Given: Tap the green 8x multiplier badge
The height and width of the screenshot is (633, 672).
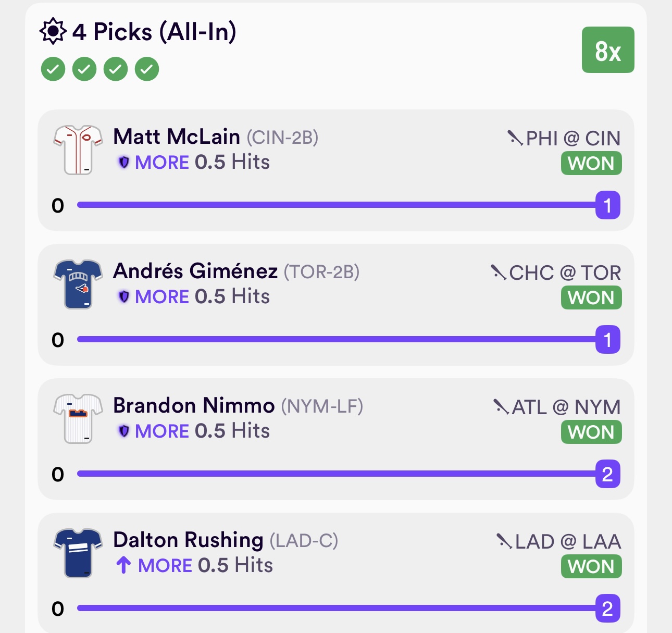Looking at the screenshot, I should [x=607, y=50].
